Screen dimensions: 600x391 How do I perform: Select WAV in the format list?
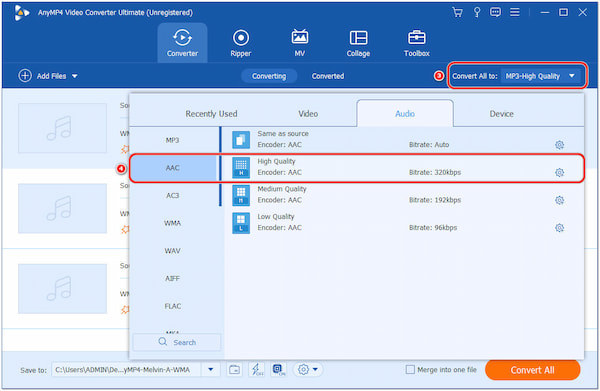pos(173,251)
